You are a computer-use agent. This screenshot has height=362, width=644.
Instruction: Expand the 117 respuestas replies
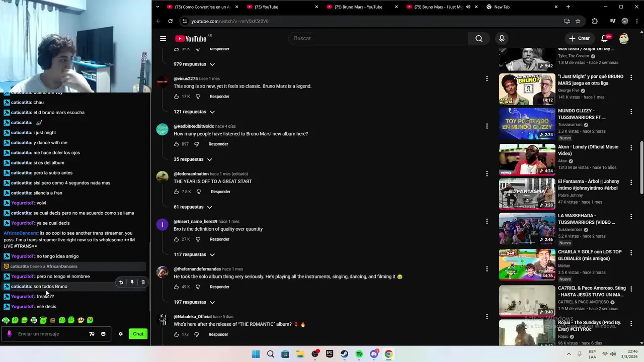click(x=194, y=254)
